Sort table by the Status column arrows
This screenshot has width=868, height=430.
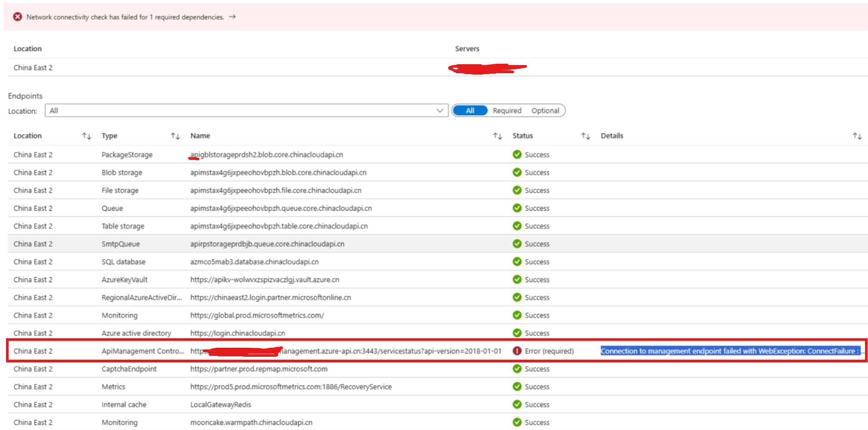pyautogui.click(x=586, y=136)
